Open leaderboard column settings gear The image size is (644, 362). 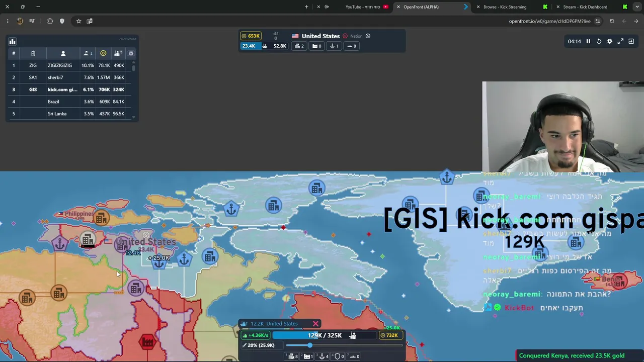(x=131, y=53)
